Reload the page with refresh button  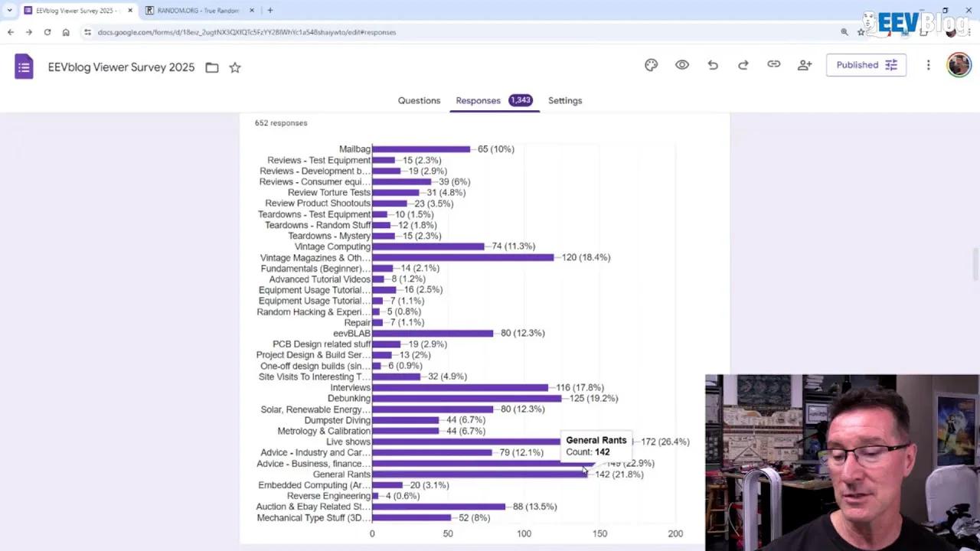pyautogui.click(x=47, y=32)
